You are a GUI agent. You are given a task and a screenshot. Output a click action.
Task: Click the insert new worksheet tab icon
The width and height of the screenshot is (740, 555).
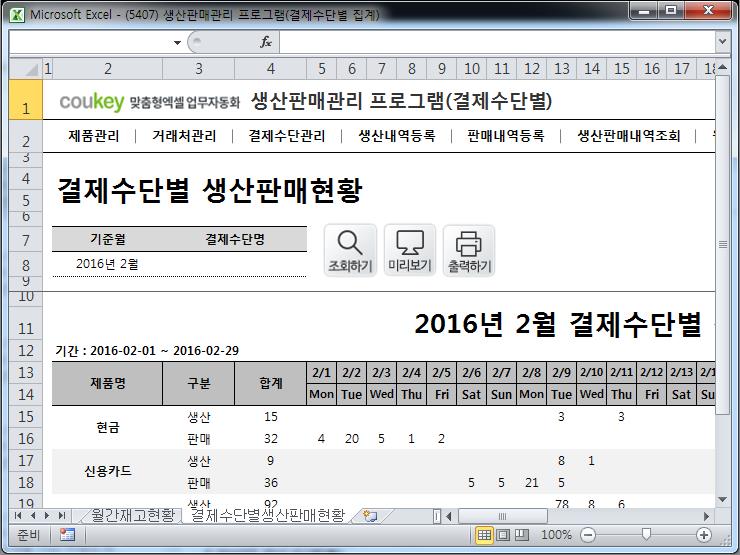pos(370,516)
